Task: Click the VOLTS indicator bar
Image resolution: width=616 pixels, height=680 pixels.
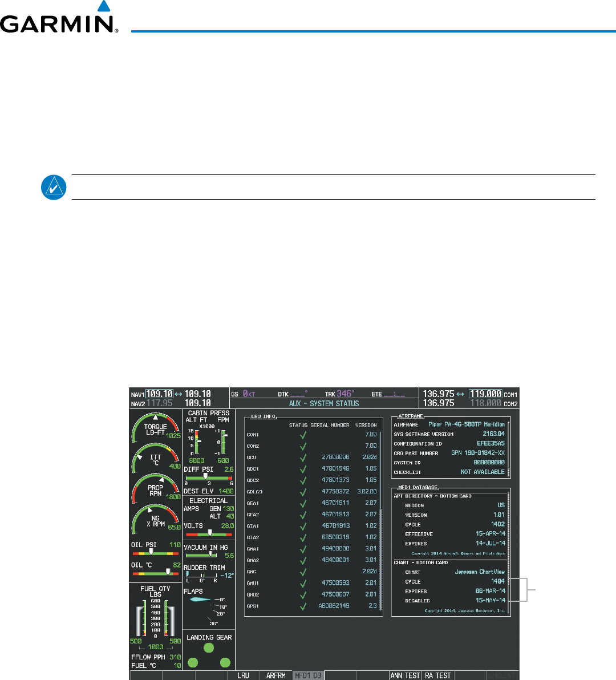Action: [x=210, y=534]
